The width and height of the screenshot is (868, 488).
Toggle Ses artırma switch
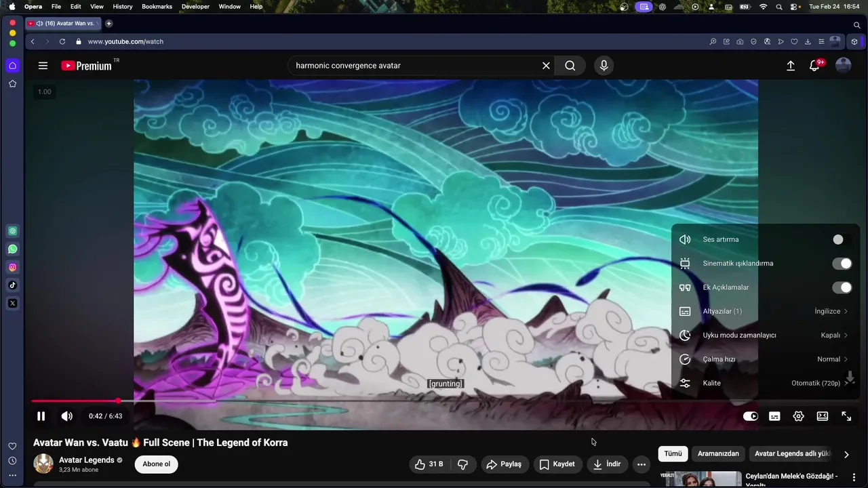click(x=842, y=239)
